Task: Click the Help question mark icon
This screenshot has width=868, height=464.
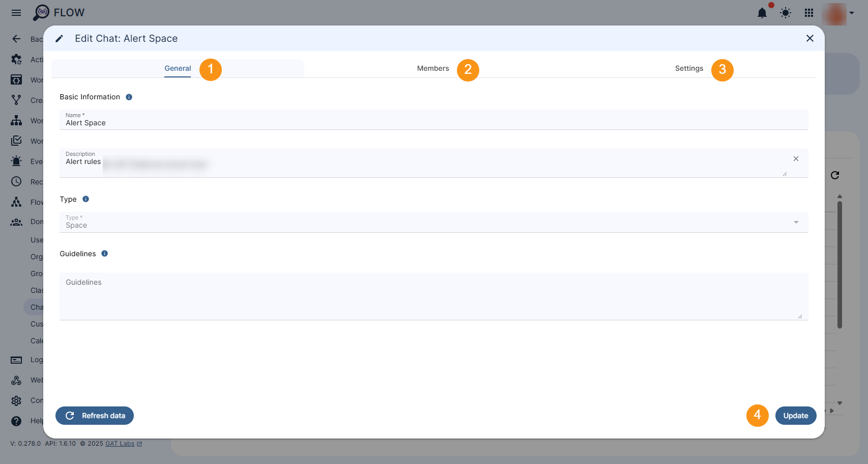Action: point(16,421)
